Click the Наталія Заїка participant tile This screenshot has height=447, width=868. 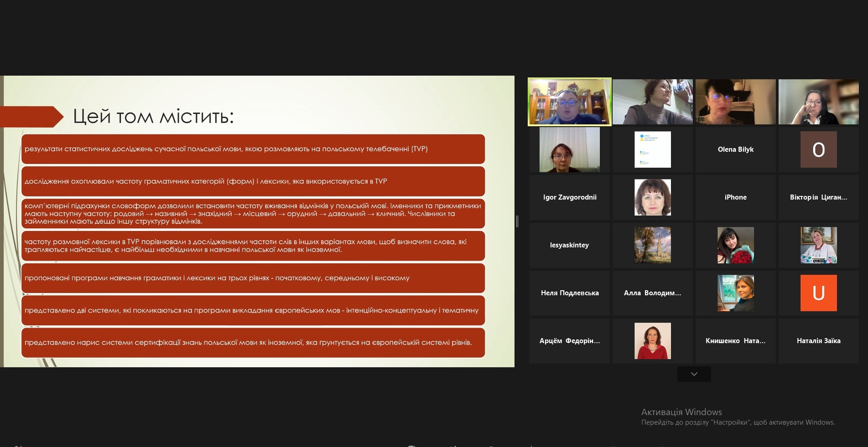click(818, 341)
